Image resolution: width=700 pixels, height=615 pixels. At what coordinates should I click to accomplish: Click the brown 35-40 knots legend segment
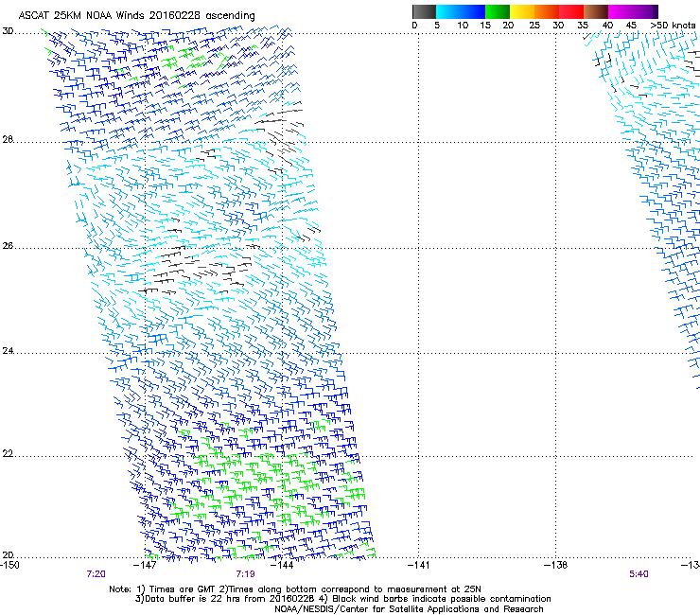click(x=596, y=11)
